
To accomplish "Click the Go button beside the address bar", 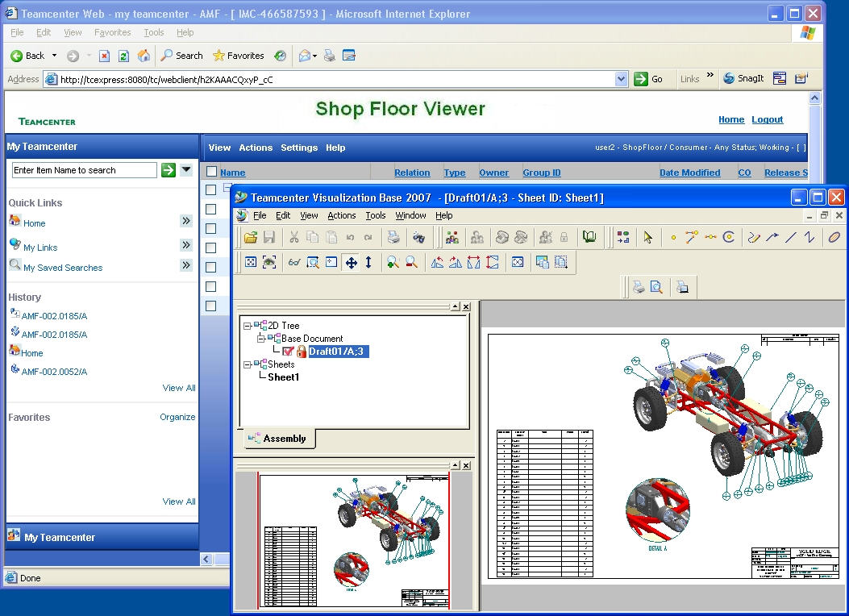I will (x=649, y=79).
